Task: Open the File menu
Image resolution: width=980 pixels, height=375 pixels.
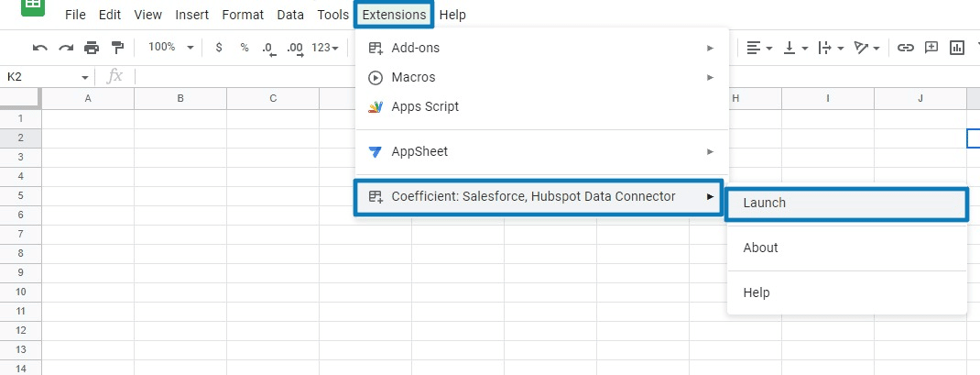Action: click(76, 15)
